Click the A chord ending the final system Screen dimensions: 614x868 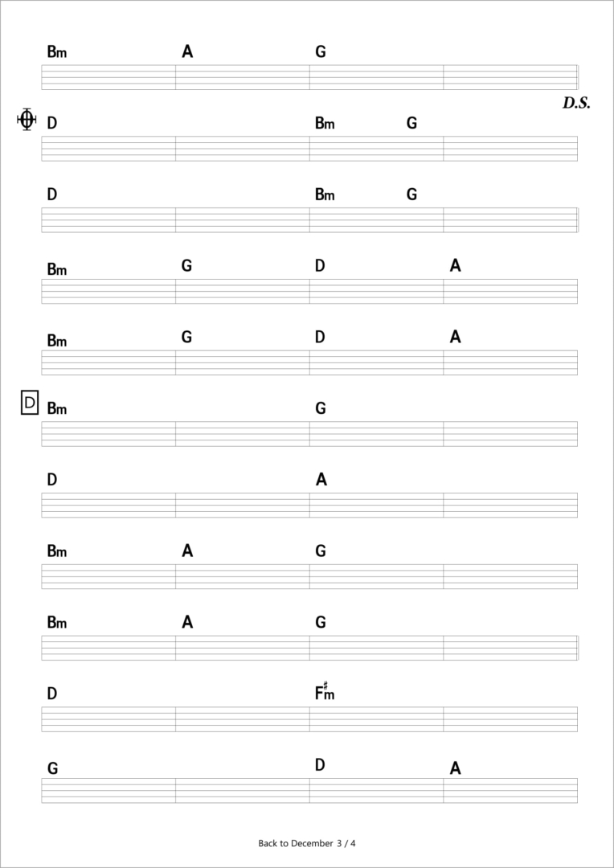coord(455,768)
